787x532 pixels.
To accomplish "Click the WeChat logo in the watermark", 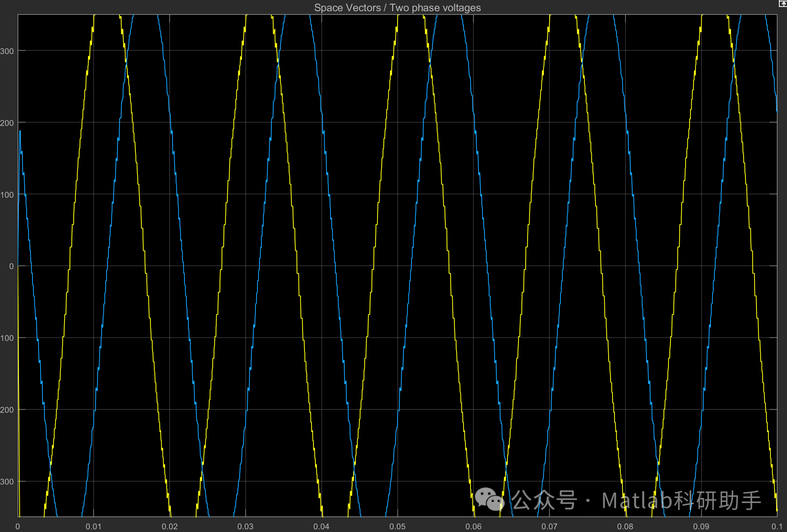I will click(489, 499).
